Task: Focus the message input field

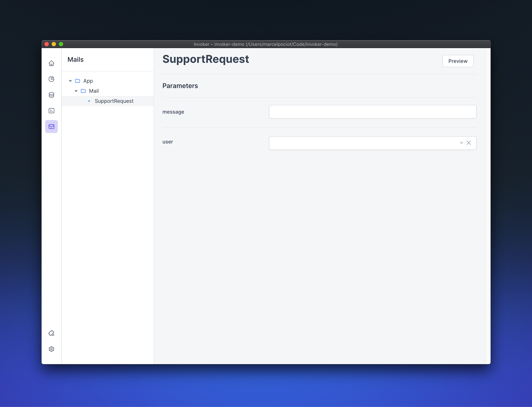Action: point(372,112)
